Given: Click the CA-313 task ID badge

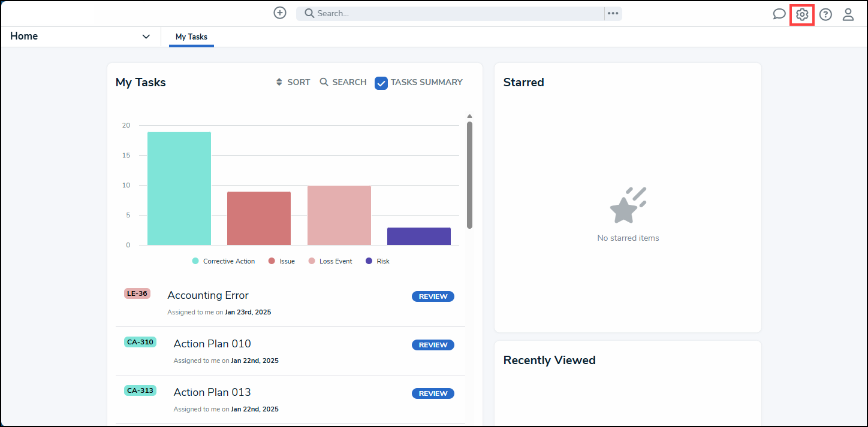Looking at the screenshot, I should (140, 390).
